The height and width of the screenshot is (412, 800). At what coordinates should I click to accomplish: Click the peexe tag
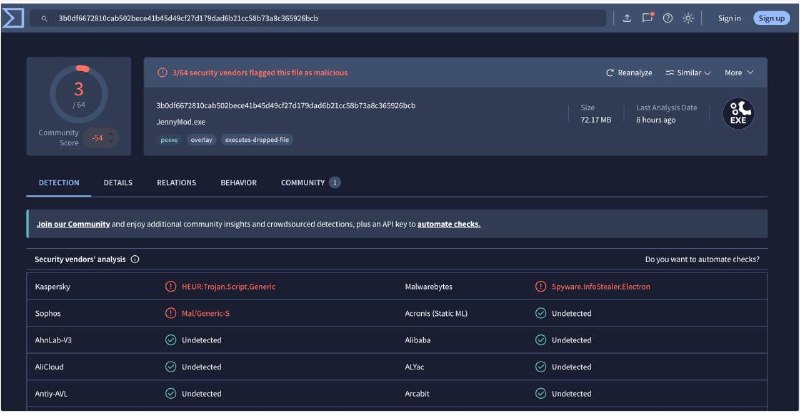(x=170, y=140)
